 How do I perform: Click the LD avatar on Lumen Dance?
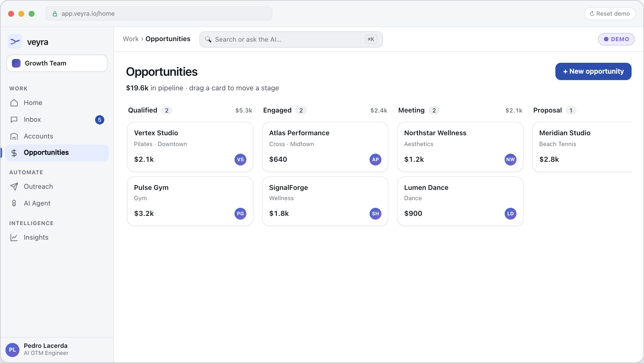click(511, 214)
